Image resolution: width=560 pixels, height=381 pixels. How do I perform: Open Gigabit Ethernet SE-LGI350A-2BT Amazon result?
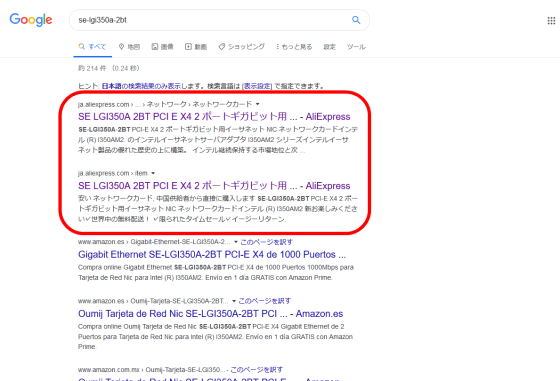click(x=212, y=255)
